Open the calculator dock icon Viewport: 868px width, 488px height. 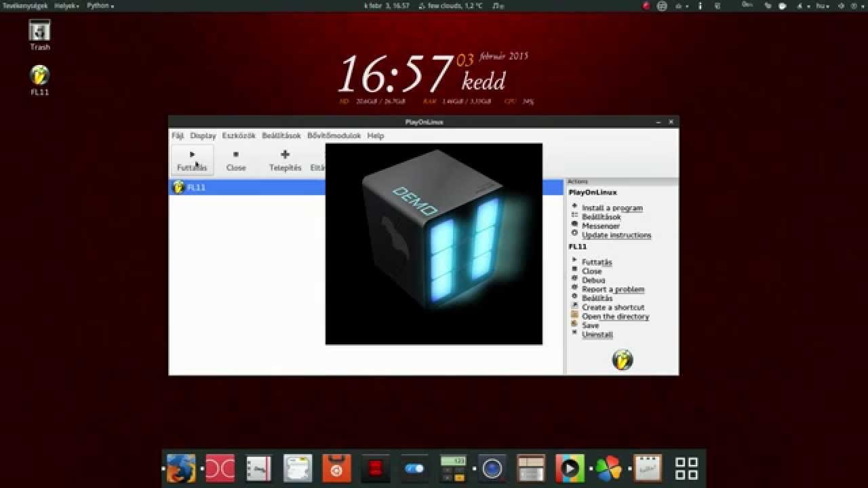coord(453,468)
